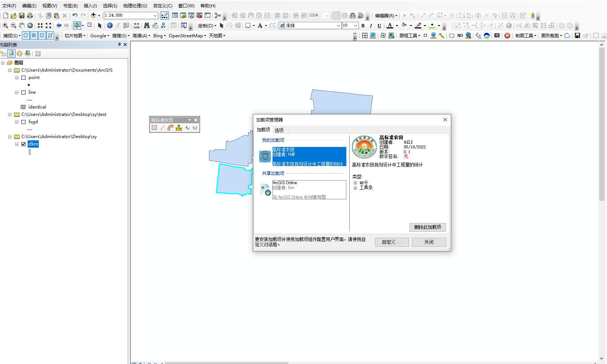Open the 文件(F) menu

tap(9, 6)
